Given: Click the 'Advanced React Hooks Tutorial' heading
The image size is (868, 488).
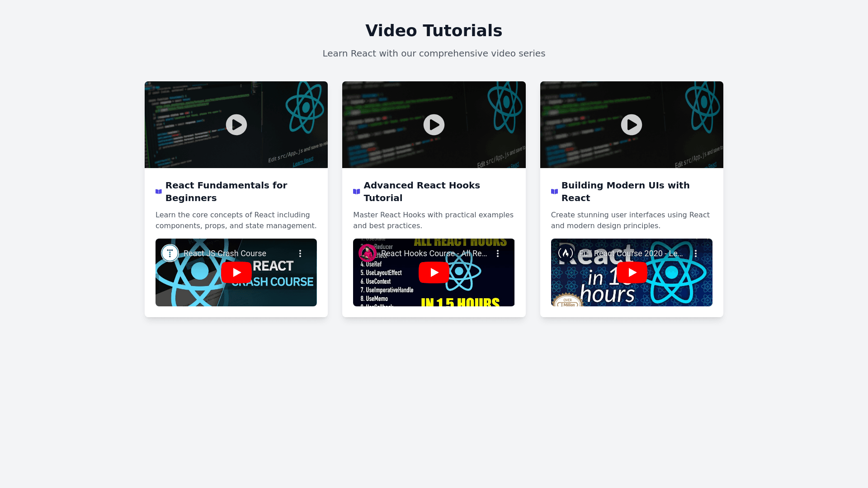Looking at the screenshot, I should point(421,192).
